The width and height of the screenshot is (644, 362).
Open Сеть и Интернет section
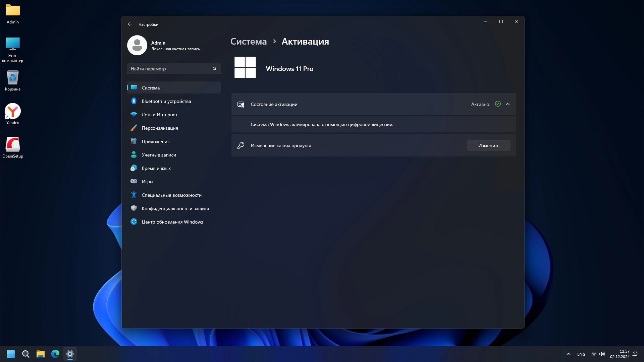(159, 115)
